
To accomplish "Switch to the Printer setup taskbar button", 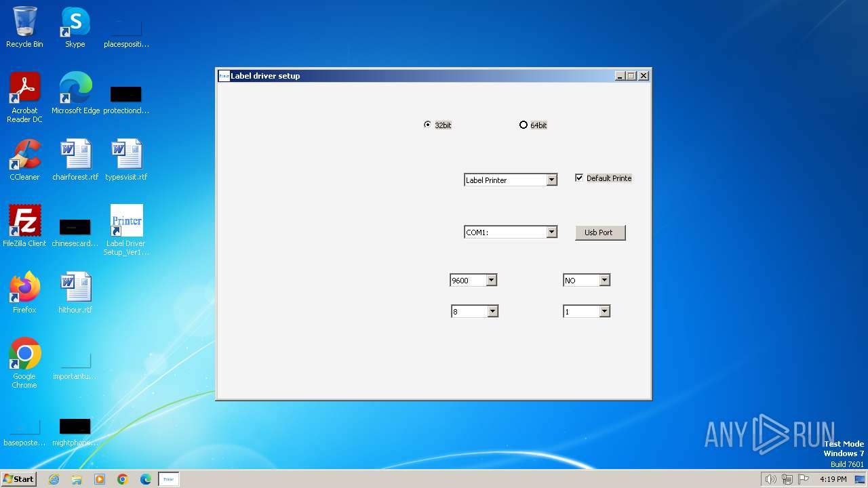I will (169, 479).
